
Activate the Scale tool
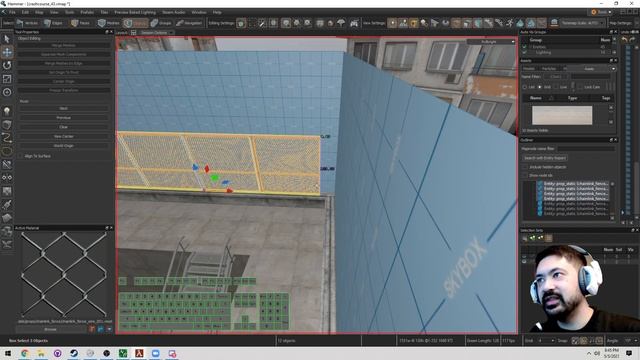[x=7, y=79]
